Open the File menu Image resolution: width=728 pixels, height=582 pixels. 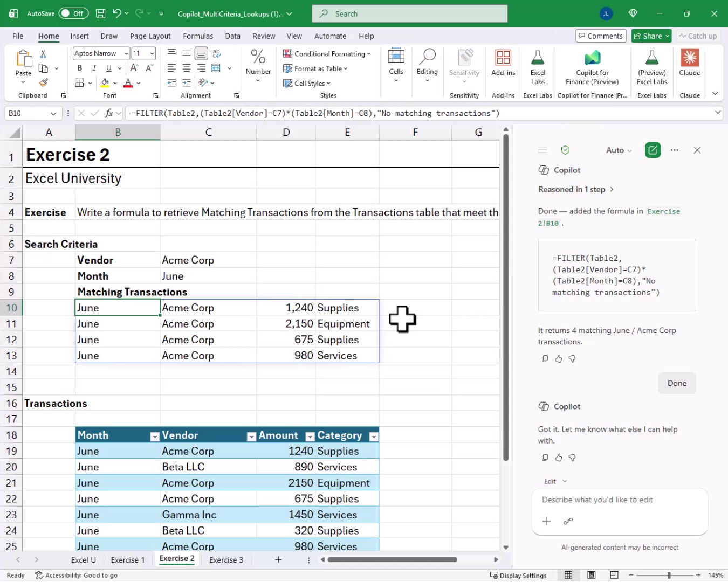[x=18, y=36]
